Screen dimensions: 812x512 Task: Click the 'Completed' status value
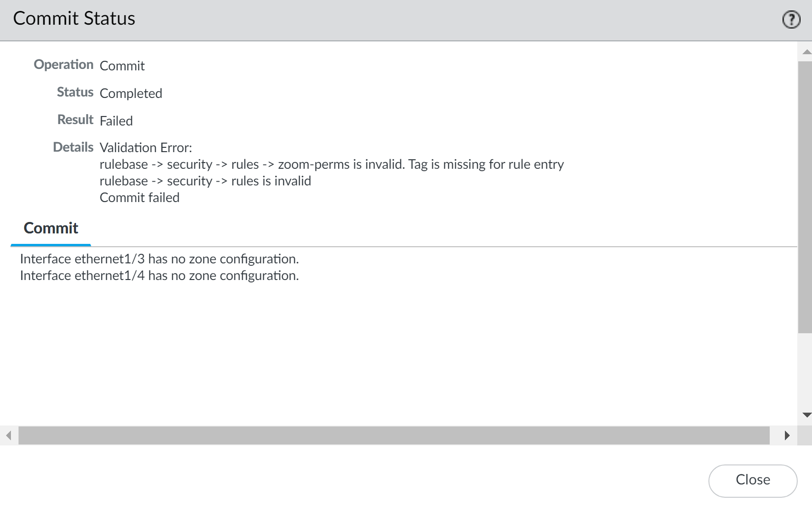click(131, 93)
